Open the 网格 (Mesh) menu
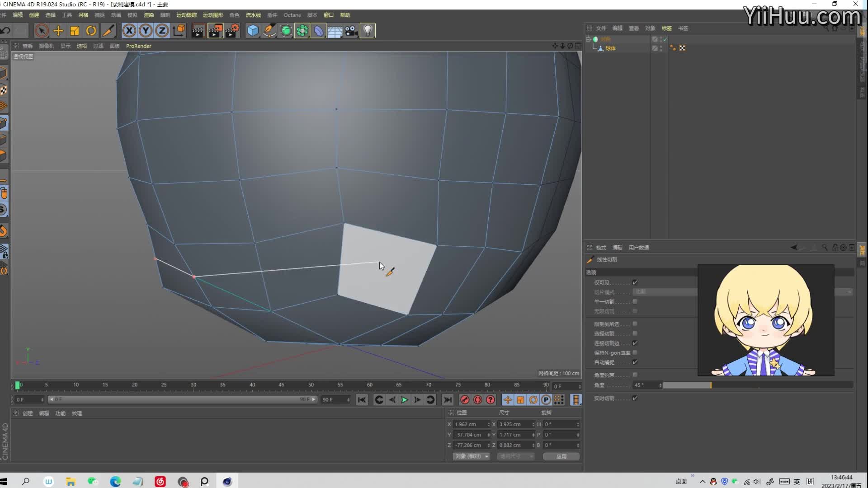Screen dimensions: 868x488 tap(83, 15)
